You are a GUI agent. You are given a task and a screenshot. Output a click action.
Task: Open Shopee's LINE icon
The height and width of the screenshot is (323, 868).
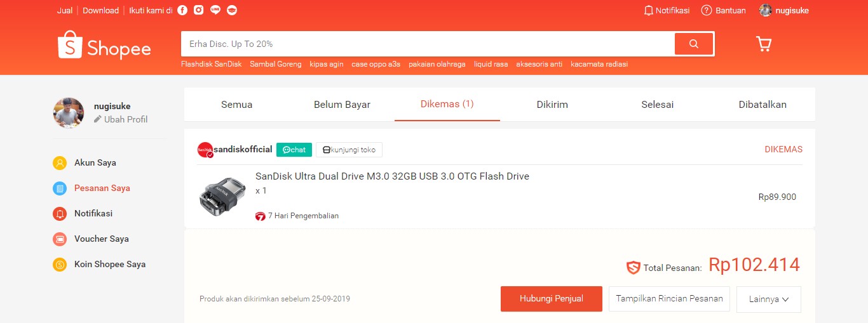click(x=215, y=10)
